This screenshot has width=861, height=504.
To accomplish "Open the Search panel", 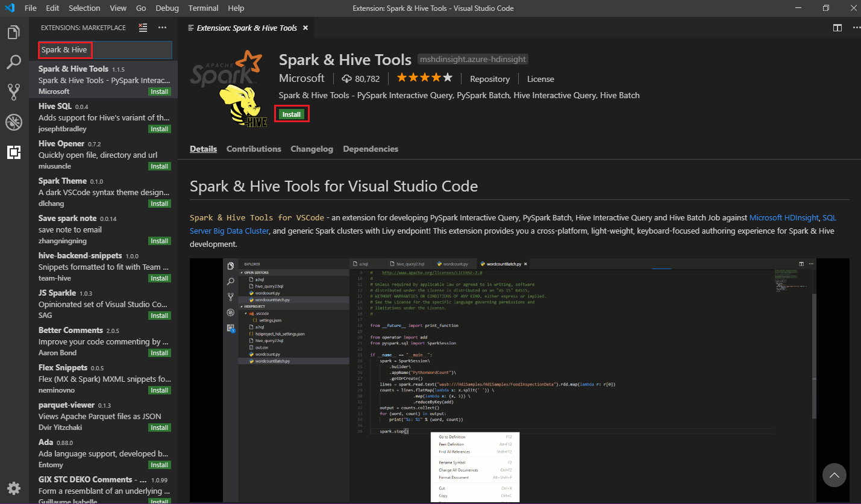I will coord(14,62).
